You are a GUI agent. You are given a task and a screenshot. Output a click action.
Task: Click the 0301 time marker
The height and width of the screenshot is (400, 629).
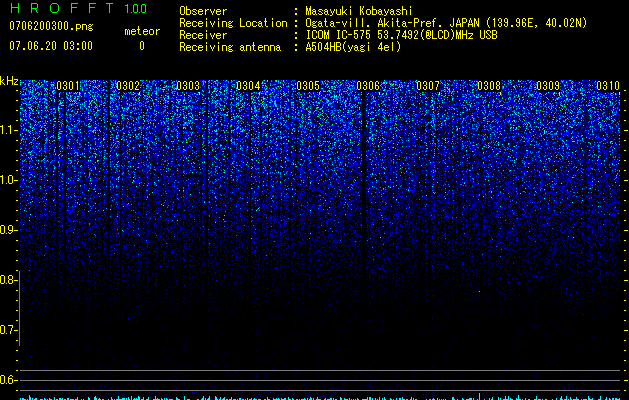coord(68,86)
